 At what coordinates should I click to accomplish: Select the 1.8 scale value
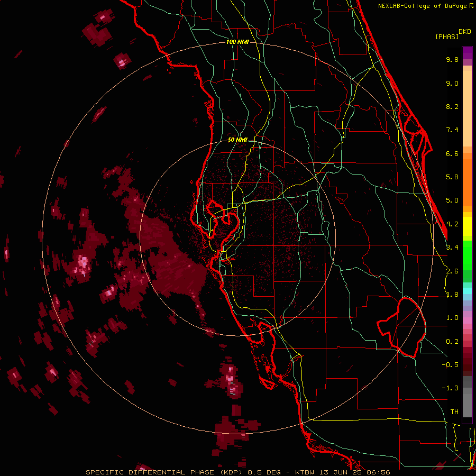452,295
